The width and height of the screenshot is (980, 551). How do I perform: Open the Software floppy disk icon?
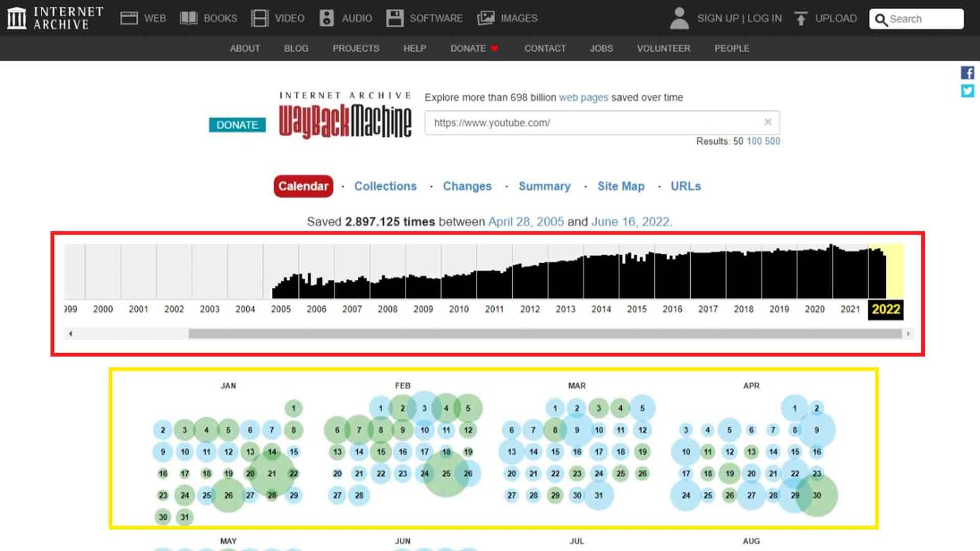395,18
